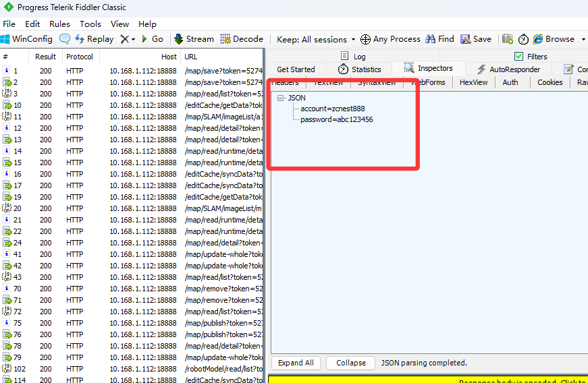588x383 pixels.
Task: Select session 16 /editCache/syncData URL
Action: [x=224, y=174]
